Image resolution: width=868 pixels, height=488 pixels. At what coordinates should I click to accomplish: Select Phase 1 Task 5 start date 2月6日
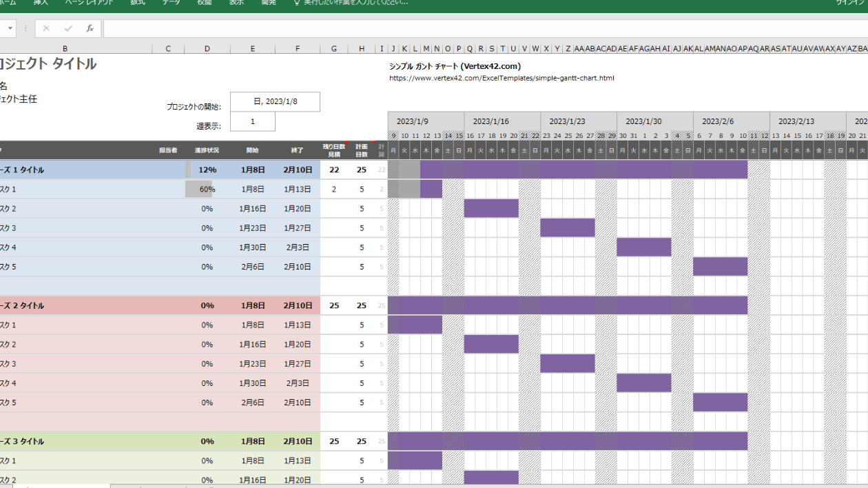pyautogui.click(x=253, y=266)
